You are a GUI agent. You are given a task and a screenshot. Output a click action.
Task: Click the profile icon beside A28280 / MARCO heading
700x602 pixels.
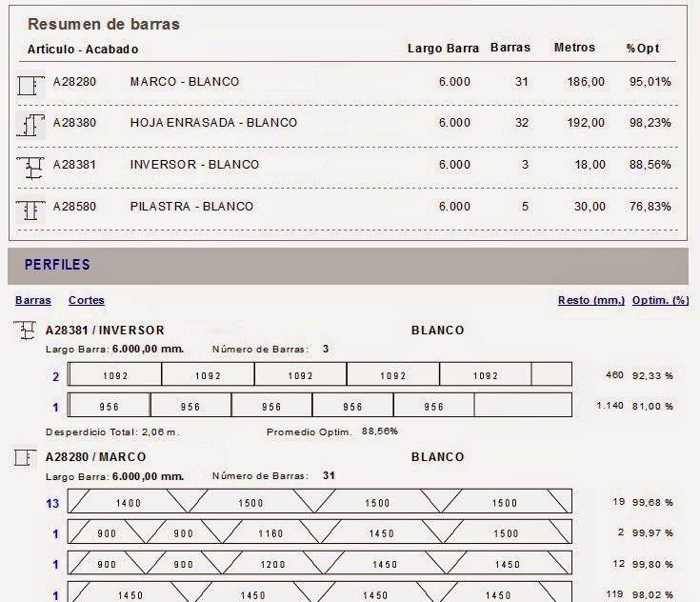click(x=24, y=458)
